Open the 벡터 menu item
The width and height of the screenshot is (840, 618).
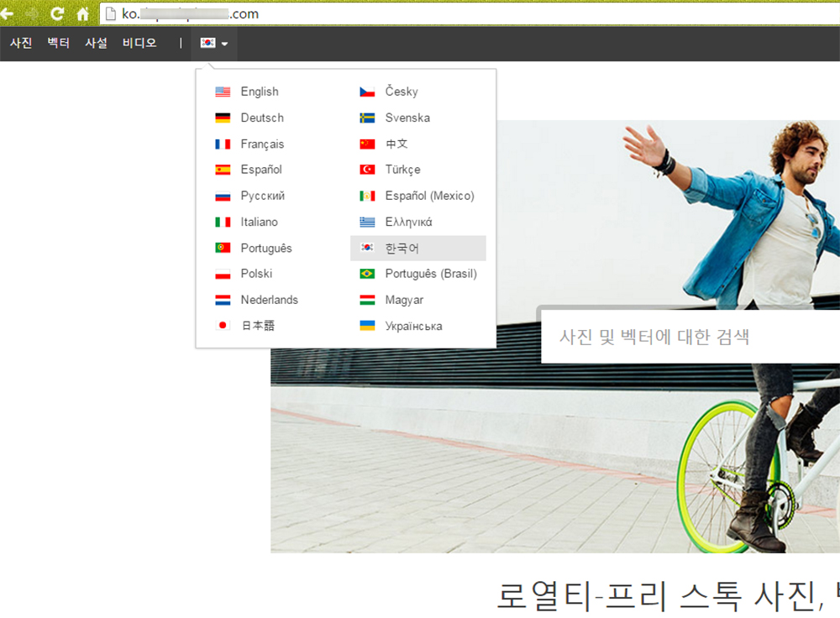[x=59, y=43]
